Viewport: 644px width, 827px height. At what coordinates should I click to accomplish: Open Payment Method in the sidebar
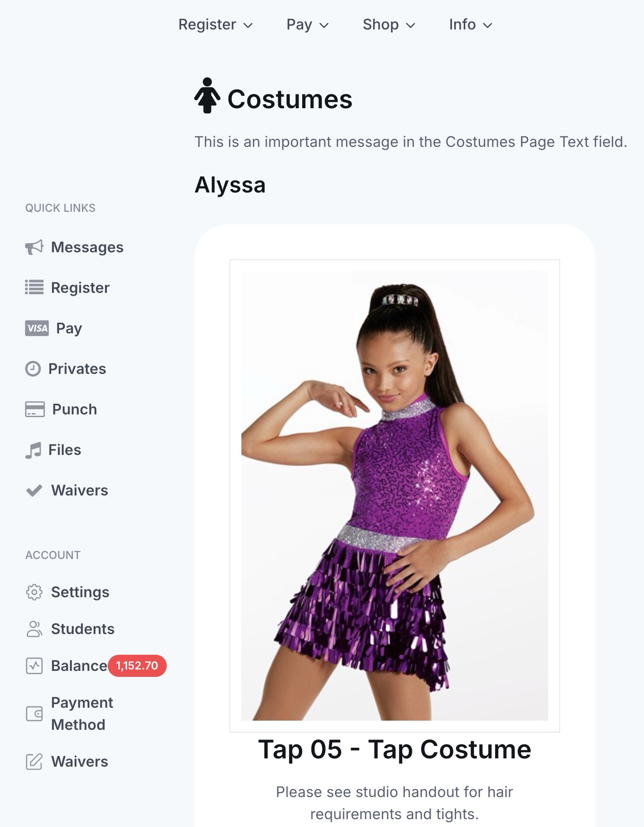(82, 714)
